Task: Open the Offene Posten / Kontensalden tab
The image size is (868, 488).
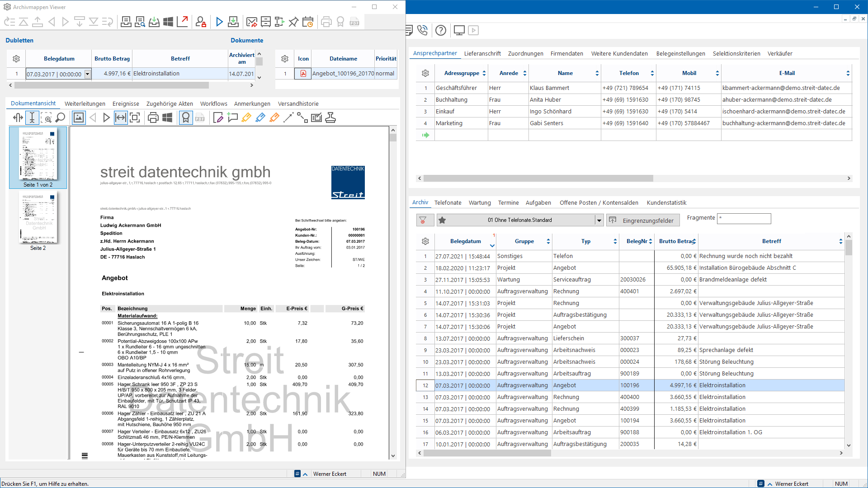Action: click(x=599, y=202)
